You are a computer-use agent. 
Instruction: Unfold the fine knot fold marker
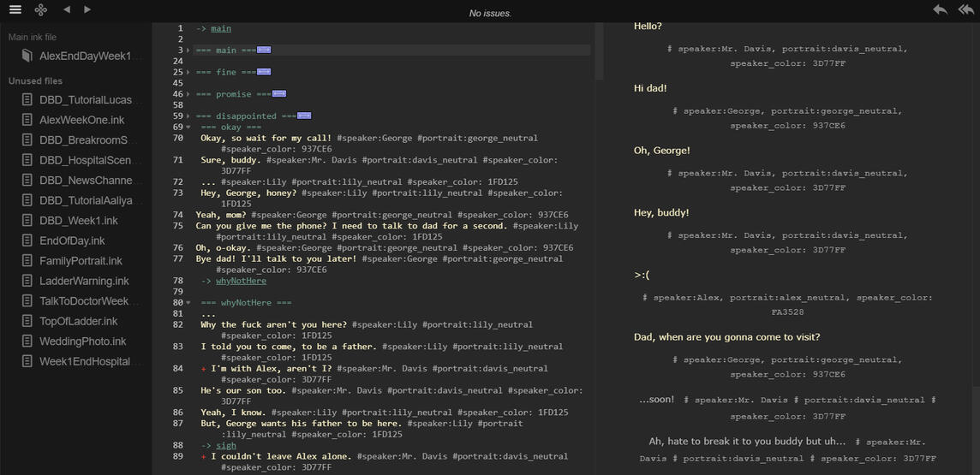264,73
